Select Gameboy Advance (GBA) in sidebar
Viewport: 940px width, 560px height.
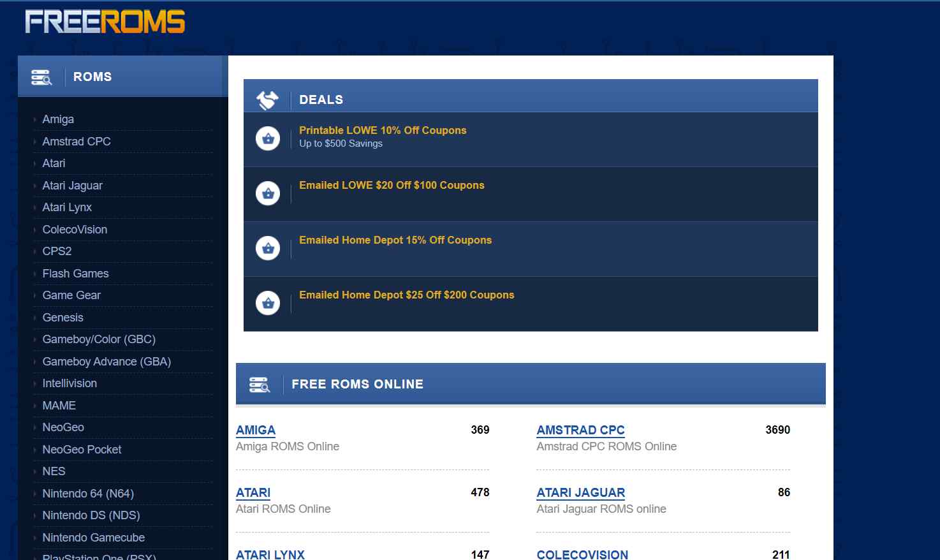click(x=106, y=362)
